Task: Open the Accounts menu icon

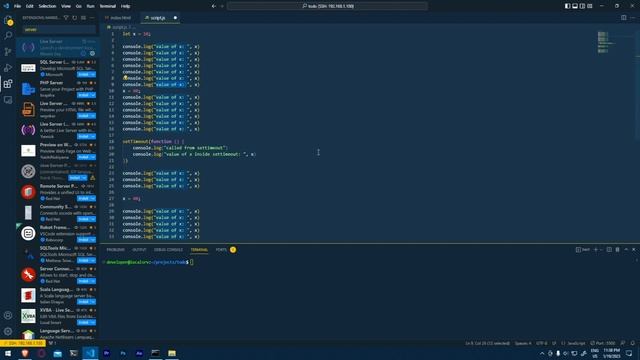Action: pyautogui.click(x=8, y=315)
